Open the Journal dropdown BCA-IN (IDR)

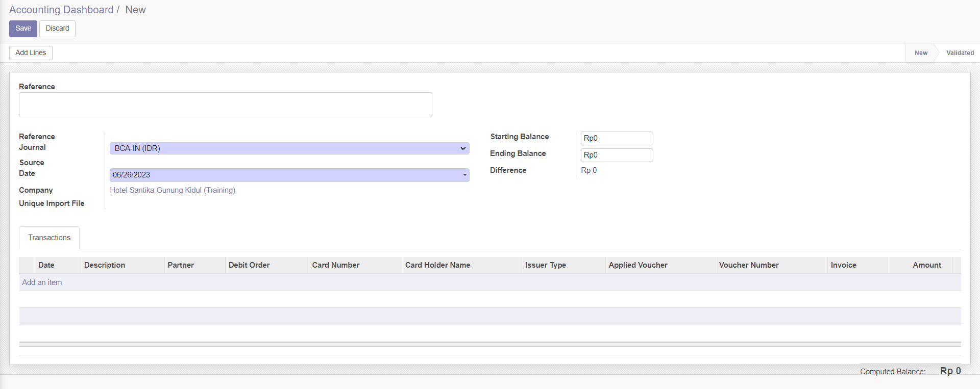(x=289, y=148)
